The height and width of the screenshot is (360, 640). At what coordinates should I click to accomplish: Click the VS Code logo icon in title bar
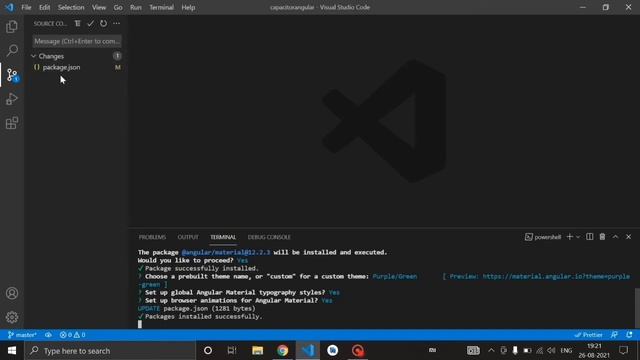[x=9, y=7]
